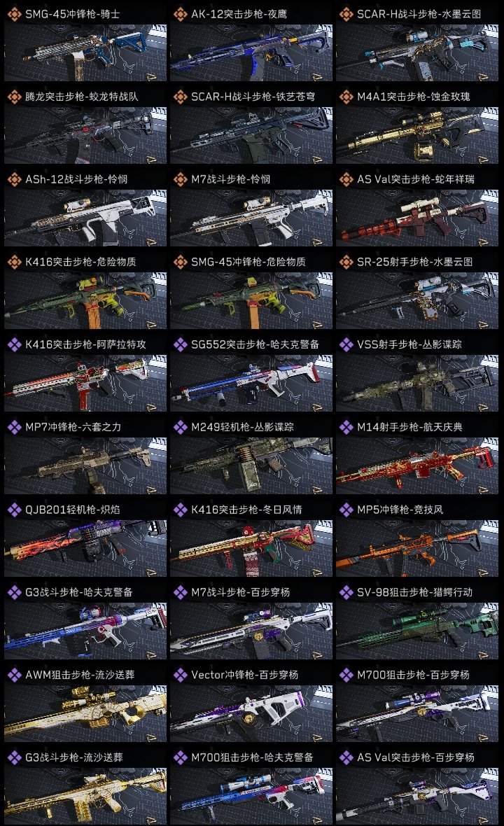The image size is (504, 826).
Task: Click the SR-25射手步枪-水墨云图 title text
Action: click(x=414, y=262)
